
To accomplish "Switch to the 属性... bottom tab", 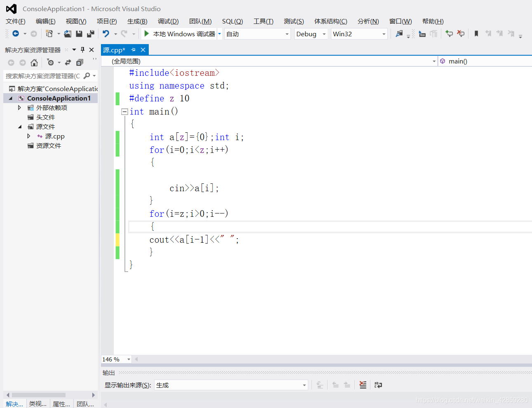I will [61, 404].
